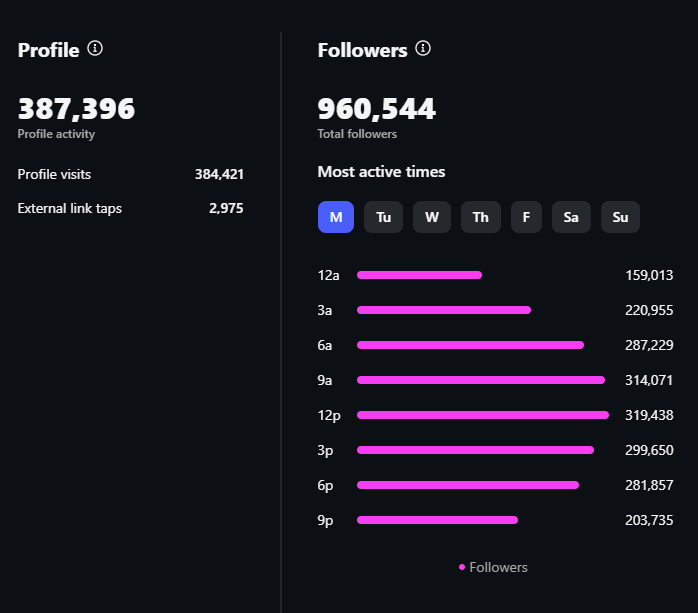The height and width of the screenshot is (613, 698).
Task: Click the 387,396 profile activity number
Action: point(76,109)
